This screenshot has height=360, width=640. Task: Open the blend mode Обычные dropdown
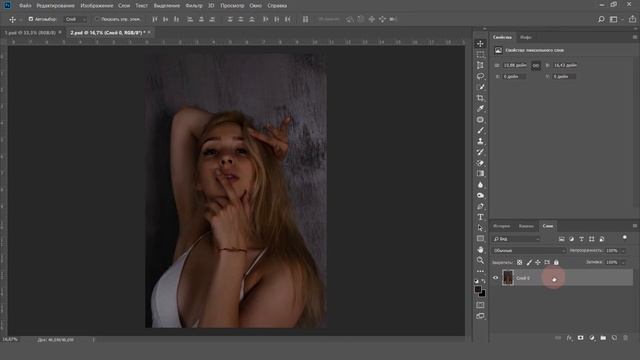point(529,251)
